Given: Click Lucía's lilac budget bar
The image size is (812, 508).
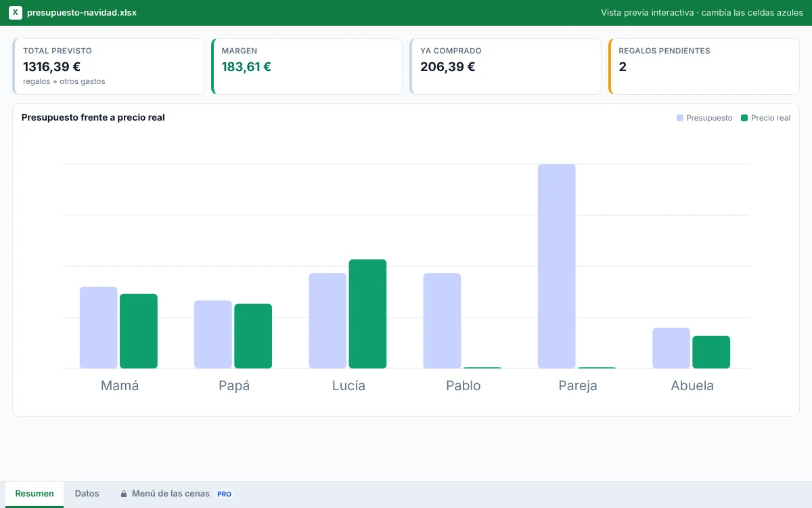Looking at the screenshot, I should tap(328, 321).
